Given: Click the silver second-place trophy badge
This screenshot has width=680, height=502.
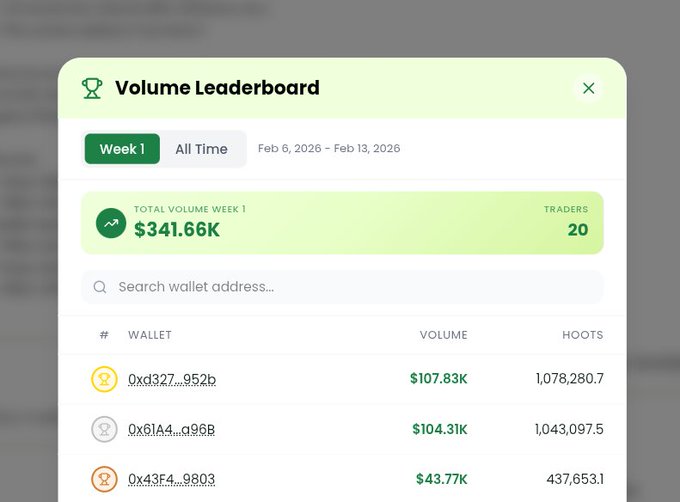Looking at the screenshot, I should click(x=104, y=429).
